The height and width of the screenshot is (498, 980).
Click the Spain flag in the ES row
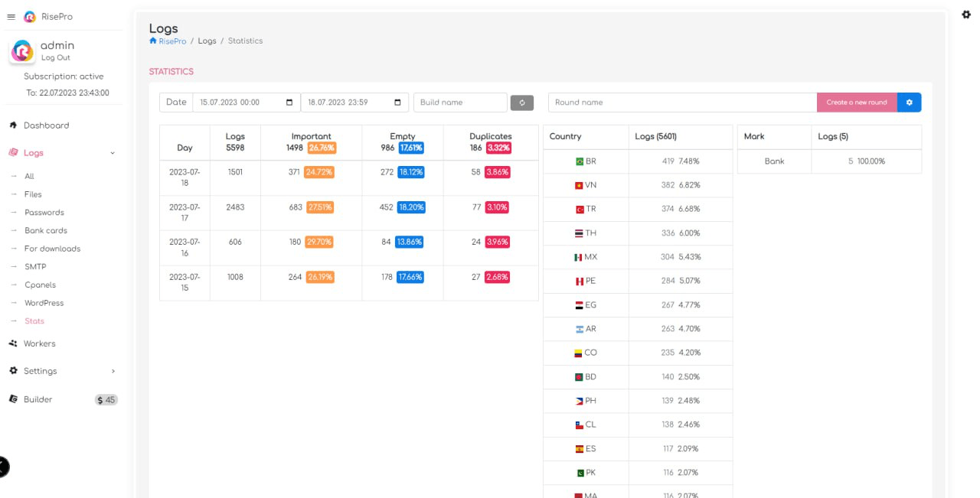click(x=580, y=448)
